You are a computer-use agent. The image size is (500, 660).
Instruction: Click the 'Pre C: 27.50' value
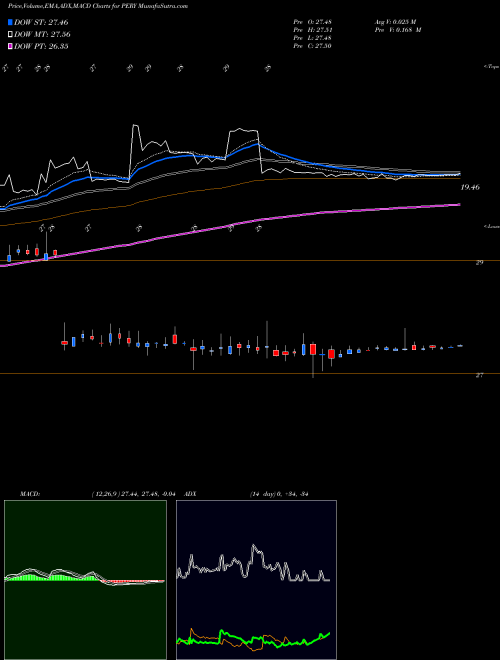pos(313,46)
